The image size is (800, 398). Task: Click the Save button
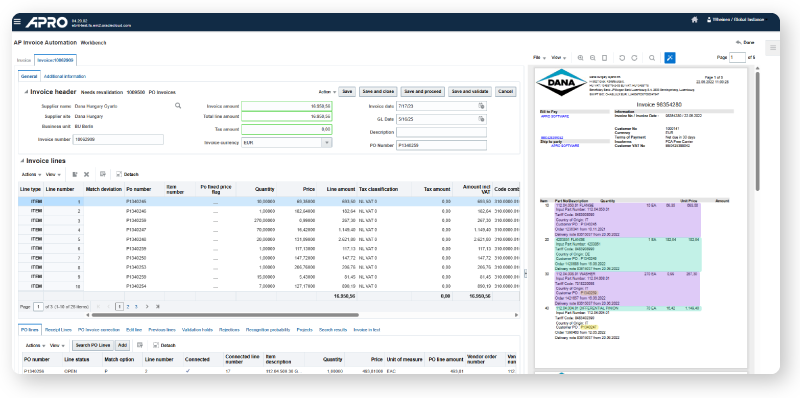pyautogui.click(x=347, y=92)
